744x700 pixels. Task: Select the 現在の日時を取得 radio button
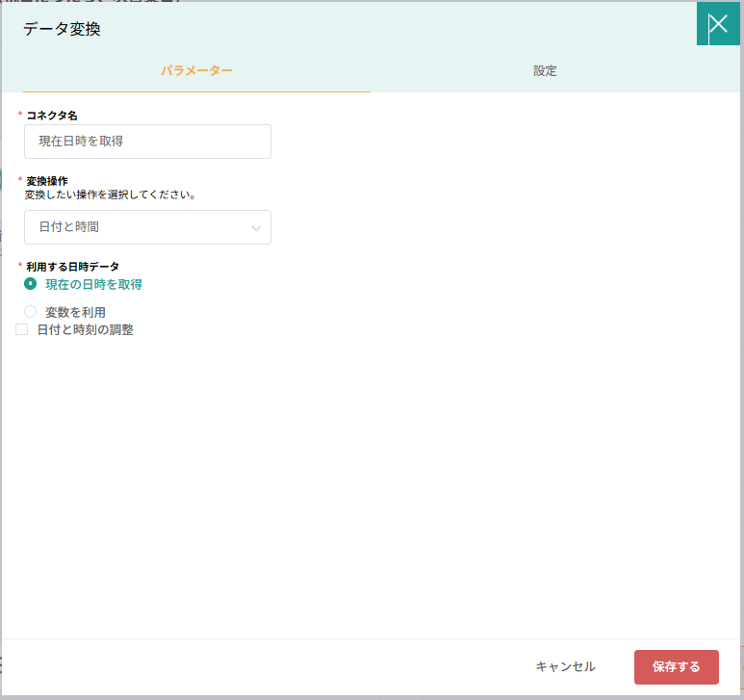click(x=31, y=284)
